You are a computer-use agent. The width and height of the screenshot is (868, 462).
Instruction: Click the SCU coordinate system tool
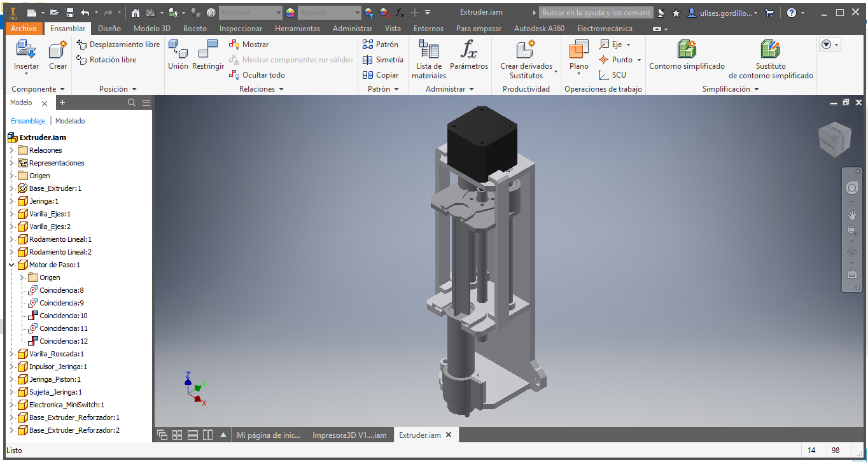[613, 75]
